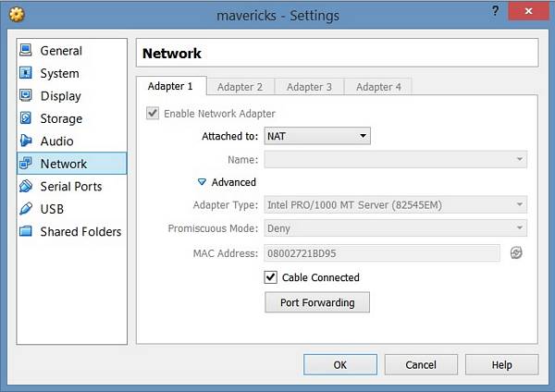Click the Port Forwarding button
The height and width of the screenshot is (392, 555).
click(x=316, y=302)
